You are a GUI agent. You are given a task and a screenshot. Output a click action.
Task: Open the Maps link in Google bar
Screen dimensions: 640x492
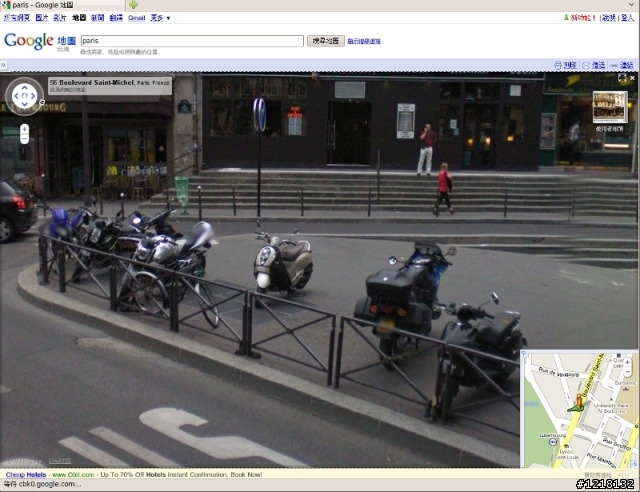click(x=79, y=18)
